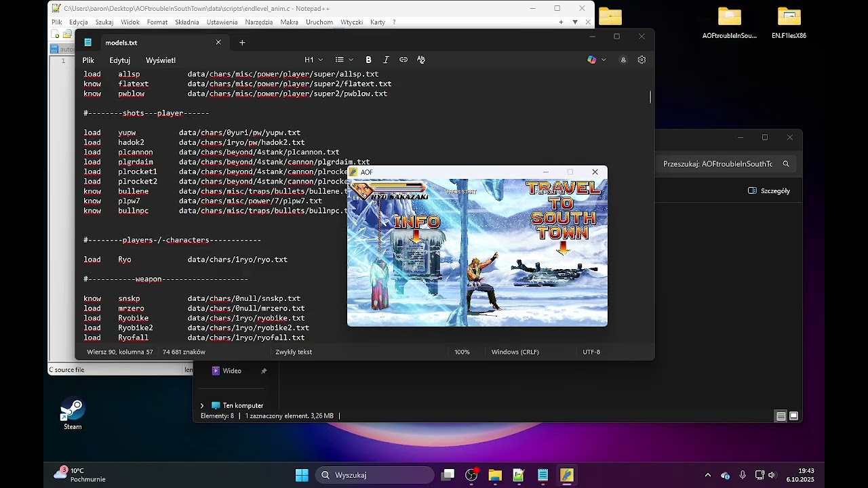Screen dimensions: 868x488
Task: Insert a link using the Notepad link icon
Action: 403,60
